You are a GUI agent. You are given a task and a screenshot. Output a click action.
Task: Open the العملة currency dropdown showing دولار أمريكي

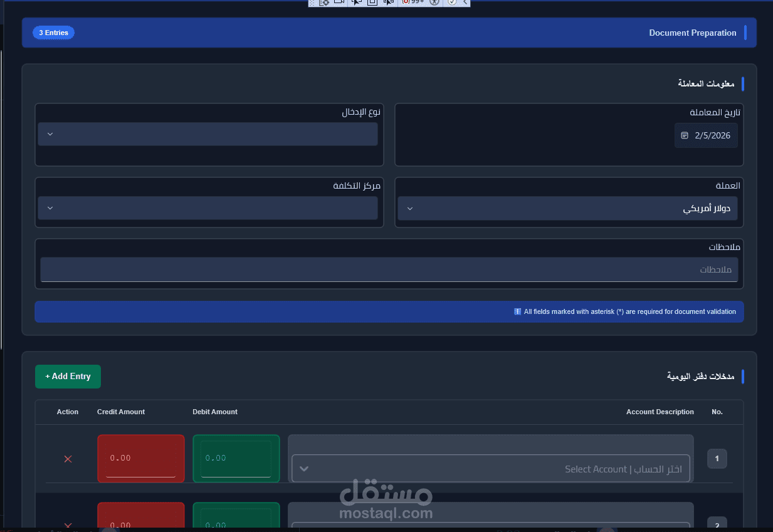(567, 208)
